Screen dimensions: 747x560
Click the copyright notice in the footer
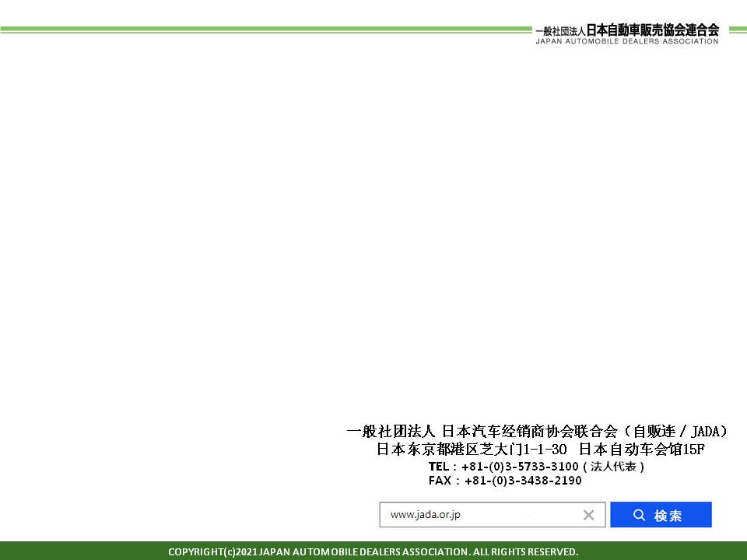pyautogui.click(x=373, y=551)
